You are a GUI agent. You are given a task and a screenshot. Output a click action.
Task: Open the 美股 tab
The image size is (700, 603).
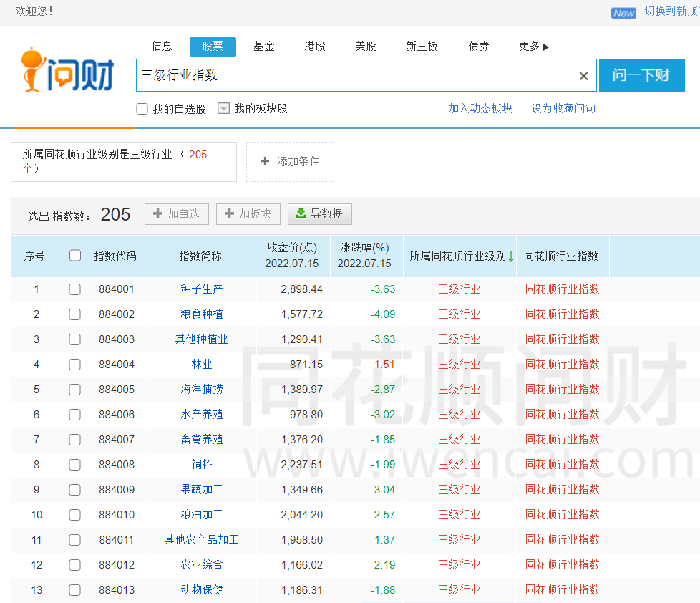(366, 47)
